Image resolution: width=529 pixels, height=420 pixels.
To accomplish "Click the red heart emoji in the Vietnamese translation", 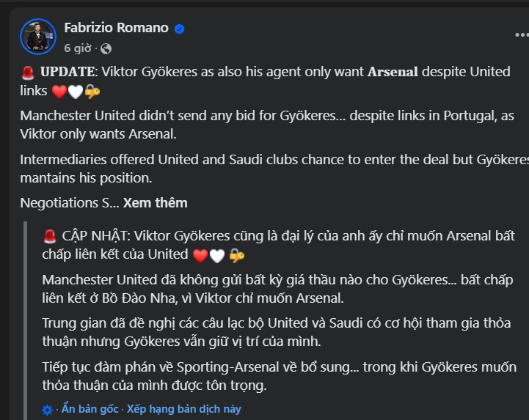I will tap(200, 256).
